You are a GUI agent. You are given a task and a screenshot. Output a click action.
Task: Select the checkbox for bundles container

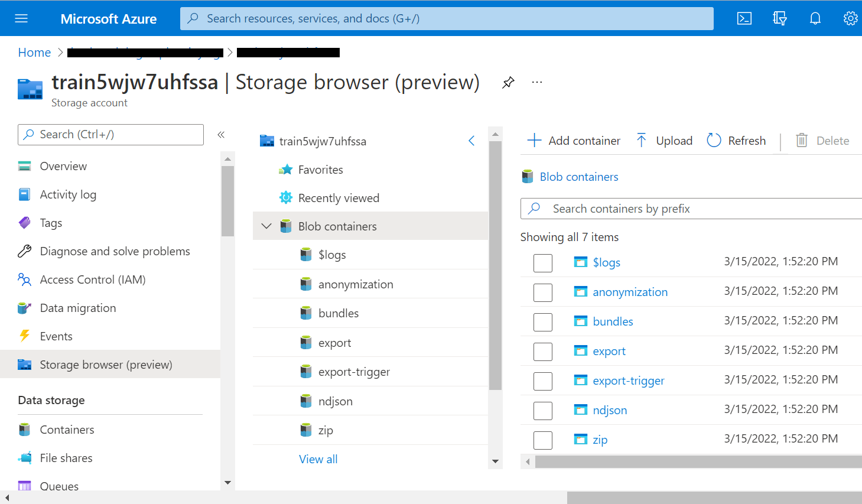[543, 322]
